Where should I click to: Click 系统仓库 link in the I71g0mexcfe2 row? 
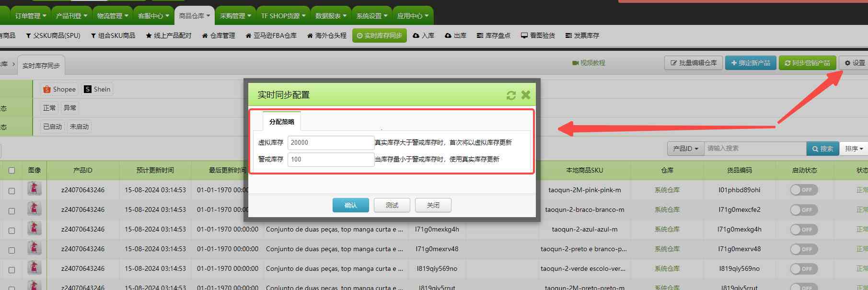coord(667,209)
